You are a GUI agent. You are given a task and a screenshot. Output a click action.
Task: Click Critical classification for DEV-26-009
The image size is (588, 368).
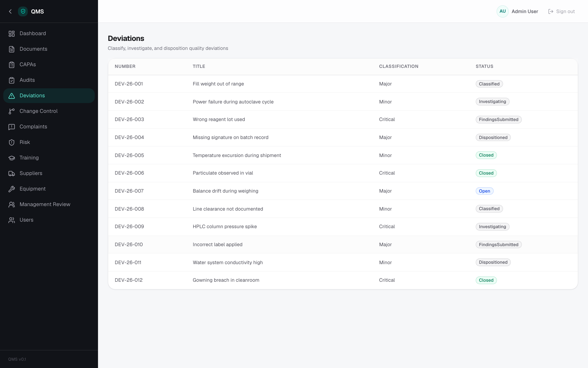[387, 227]
